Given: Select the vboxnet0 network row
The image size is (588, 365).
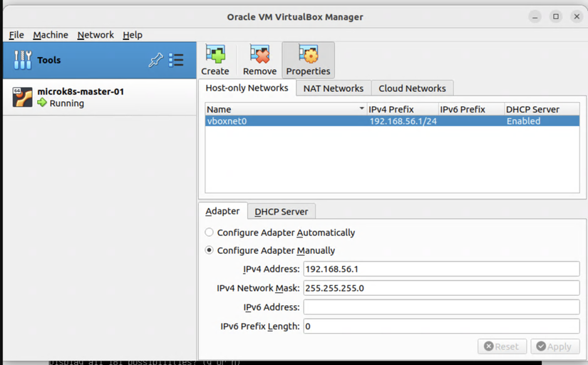Looking at the screenshot, I should 392,120.
